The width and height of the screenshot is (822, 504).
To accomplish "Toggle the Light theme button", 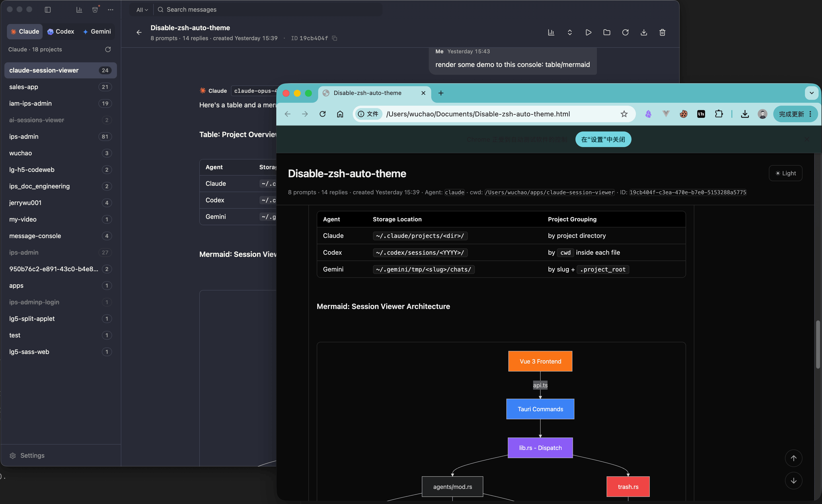I will coord(786,173).
